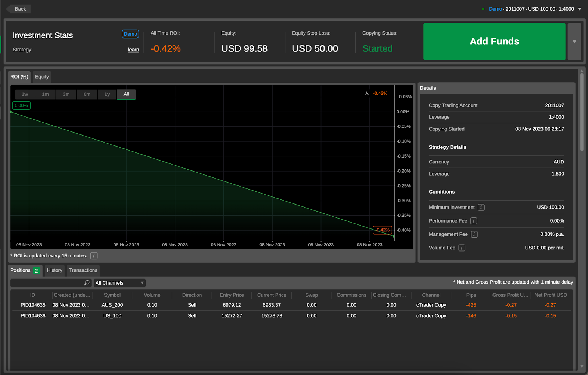Select the 1y timeframe button

(x=107, y=94)
